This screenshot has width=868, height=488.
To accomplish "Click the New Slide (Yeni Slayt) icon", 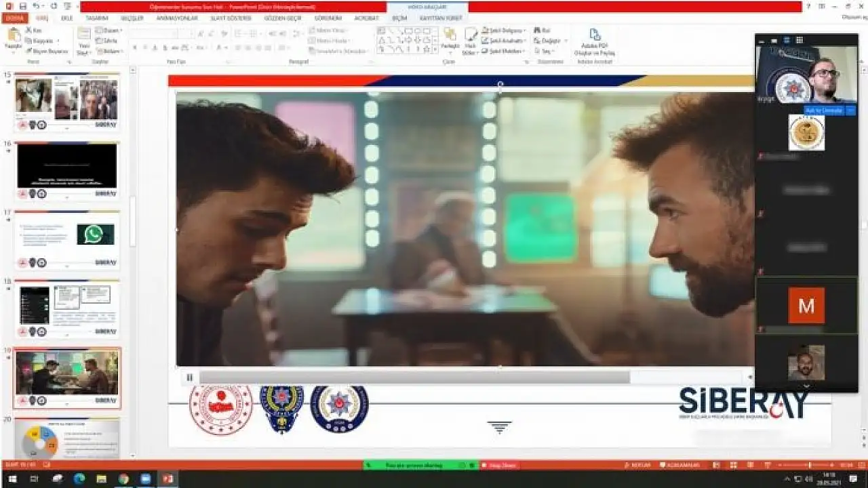I will pos(83,39).
